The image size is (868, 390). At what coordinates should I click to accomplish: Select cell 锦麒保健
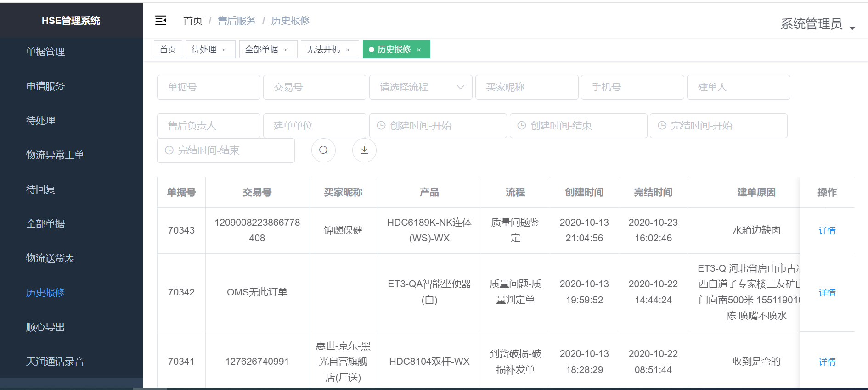pyautogui.click(x=343, y=230)
